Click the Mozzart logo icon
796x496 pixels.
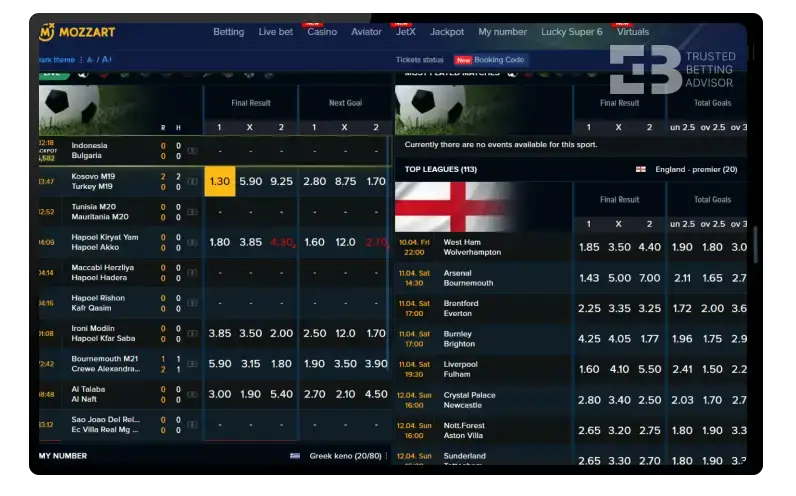pyautogui.click(x=46, y=32)
